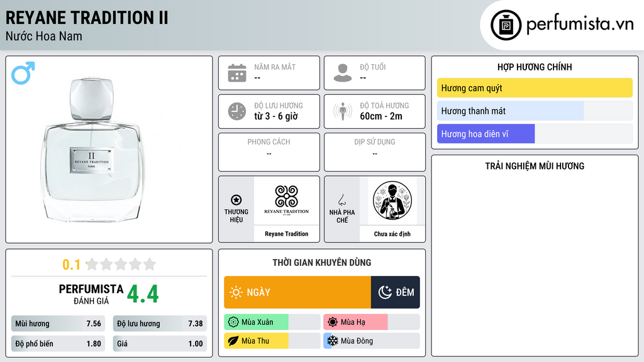Image resolution: width=644 pixels, height=362 pixels.
Task: Click the Mùa Đông season bar
Action: click(x=372, y=341)
